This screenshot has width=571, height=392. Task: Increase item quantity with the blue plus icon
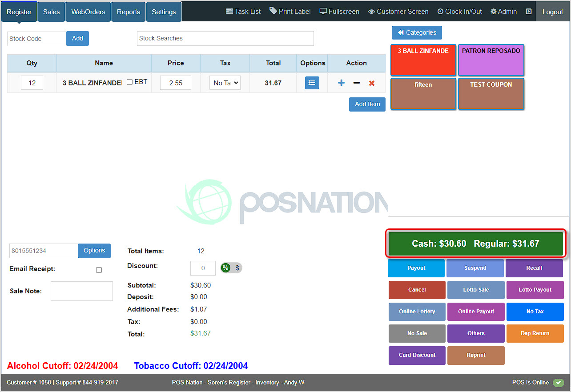pos(341,83)
